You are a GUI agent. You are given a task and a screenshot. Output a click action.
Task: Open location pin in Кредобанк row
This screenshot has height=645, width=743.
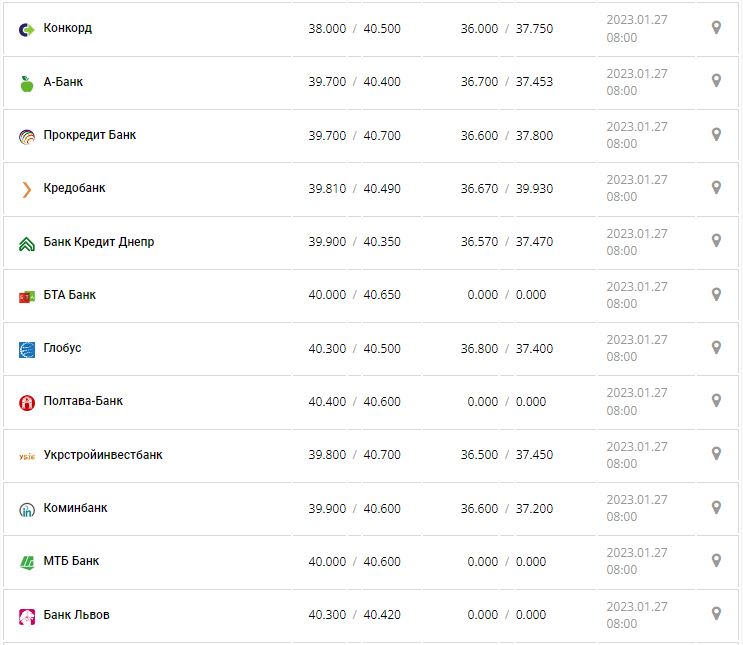coord(716,187)
